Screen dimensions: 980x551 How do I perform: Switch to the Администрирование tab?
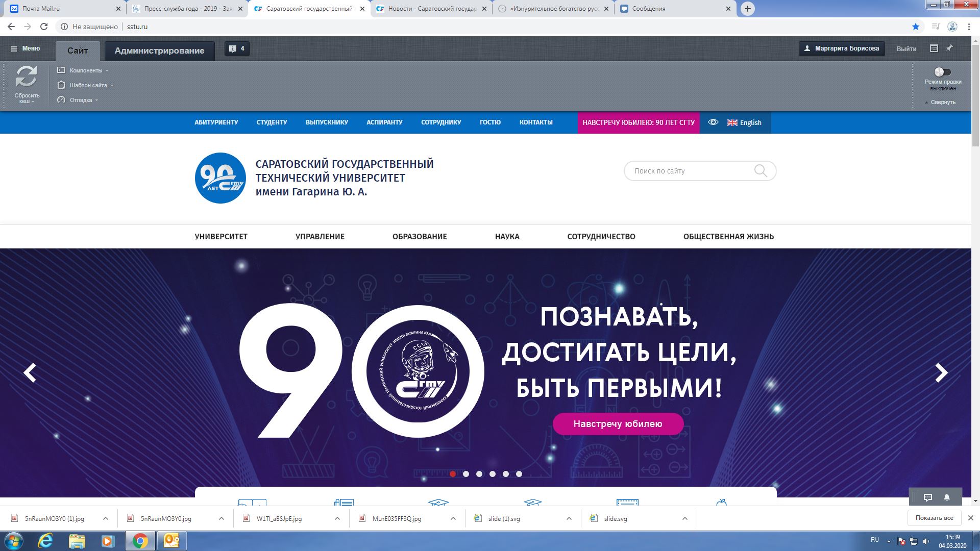159,51
